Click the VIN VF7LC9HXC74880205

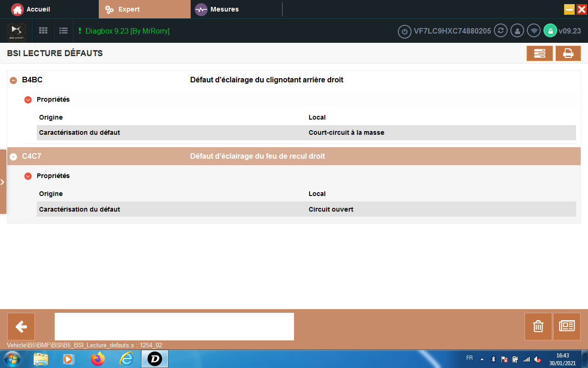(x=452, y=31)
